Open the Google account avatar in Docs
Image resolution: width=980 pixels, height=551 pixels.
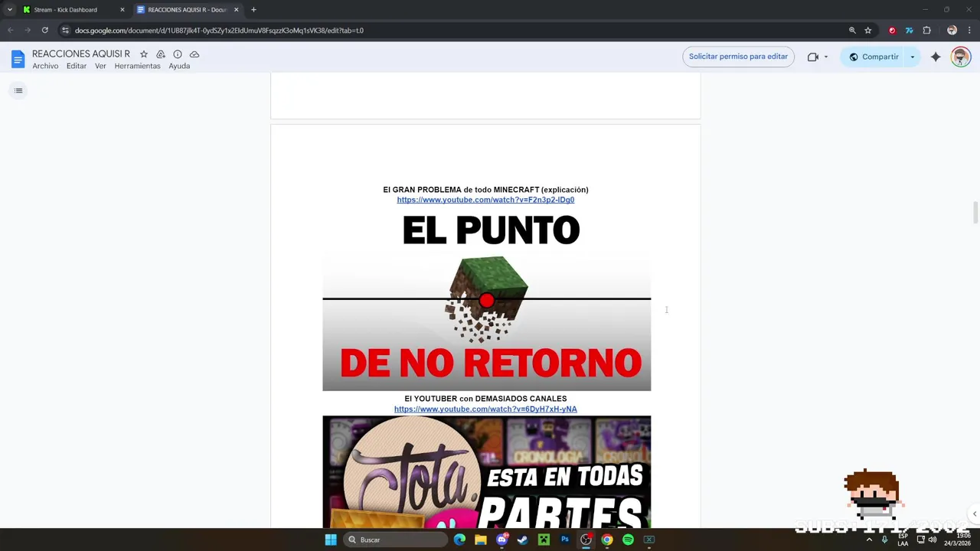[x=960, y=57]
